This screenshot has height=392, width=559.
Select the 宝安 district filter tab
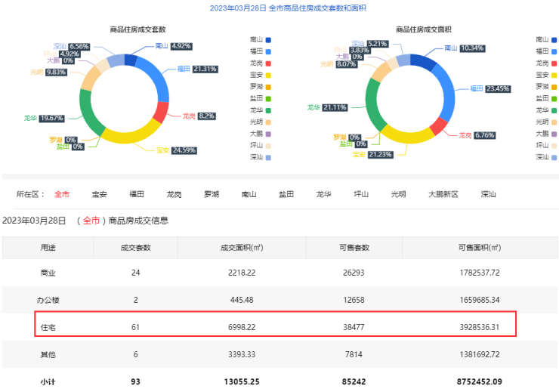[x=99, y=194]
